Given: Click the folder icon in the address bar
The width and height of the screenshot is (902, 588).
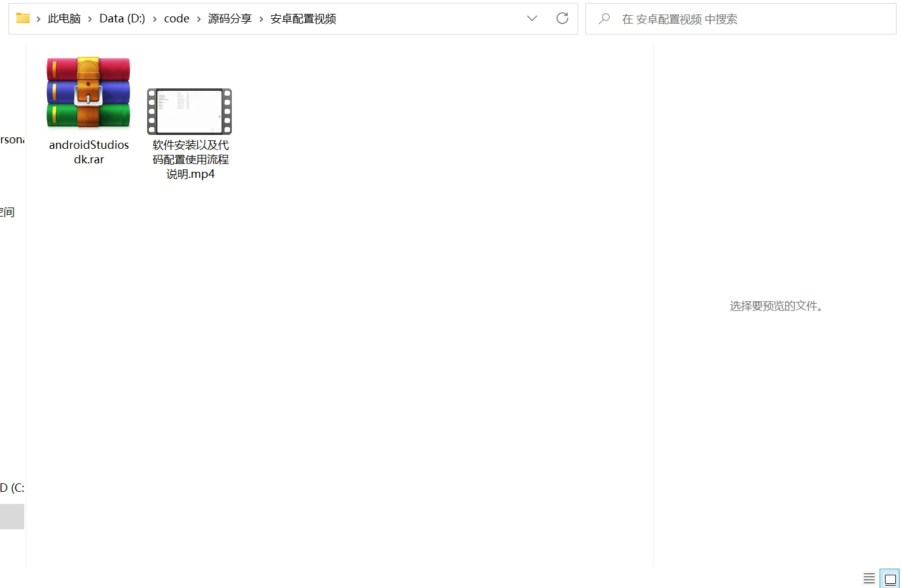Looking at the screenshot, I should click(22, 18).
